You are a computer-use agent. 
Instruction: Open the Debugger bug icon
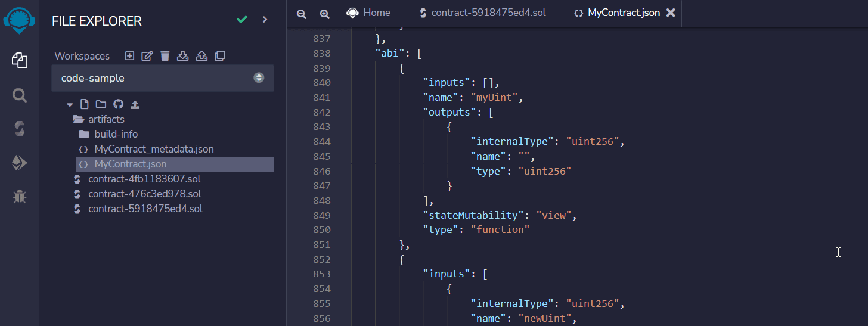click(x=20, y=196)
